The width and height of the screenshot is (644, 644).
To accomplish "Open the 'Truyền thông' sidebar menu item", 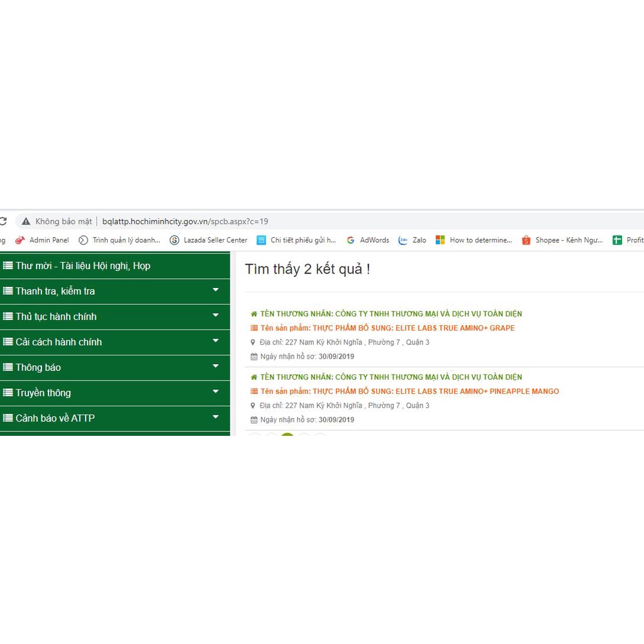I will [43, 393].
